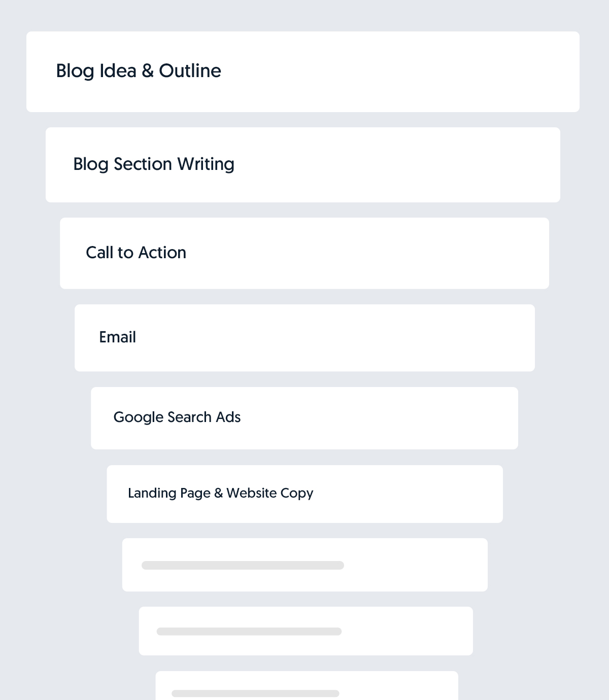Open the Blog Idea & Outline card

coord(303,72)
